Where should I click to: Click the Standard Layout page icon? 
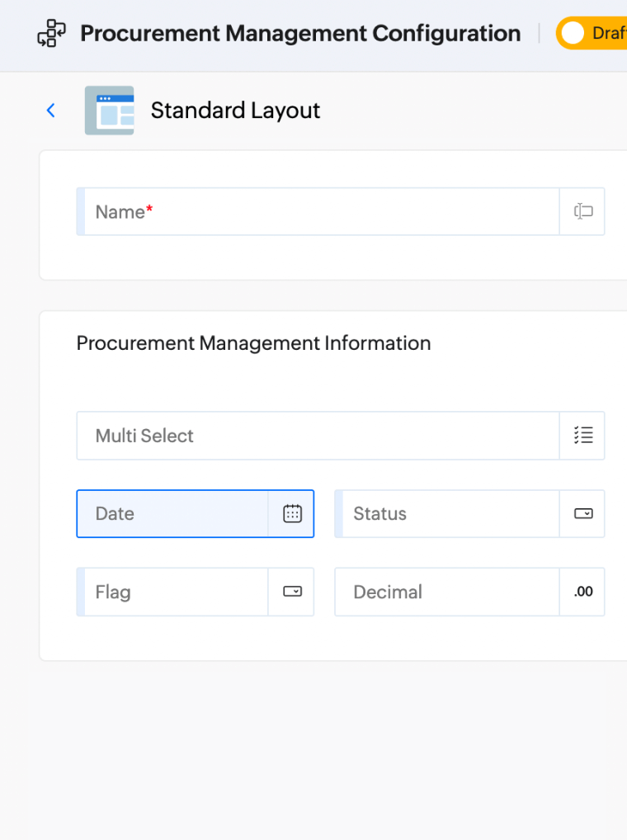click(110, 110)
